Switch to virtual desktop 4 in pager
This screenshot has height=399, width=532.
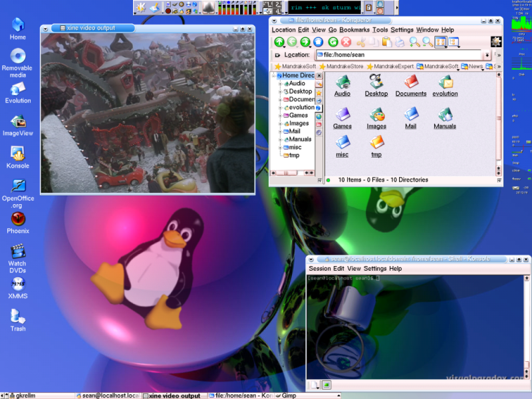click(278, 11)
